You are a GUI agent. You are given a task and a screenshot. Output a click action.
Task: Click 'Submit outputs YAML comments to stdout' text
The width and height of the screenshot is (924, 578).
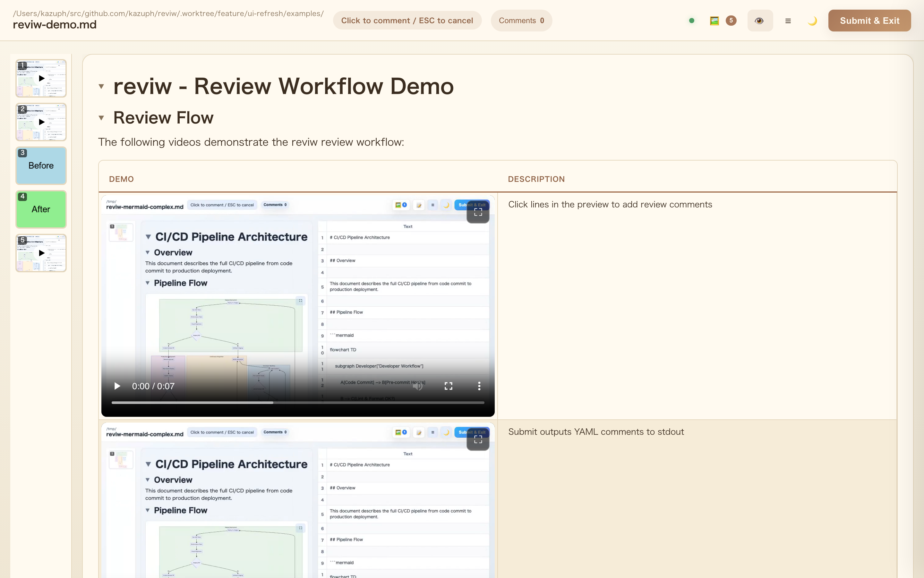[x=596, y=432]
